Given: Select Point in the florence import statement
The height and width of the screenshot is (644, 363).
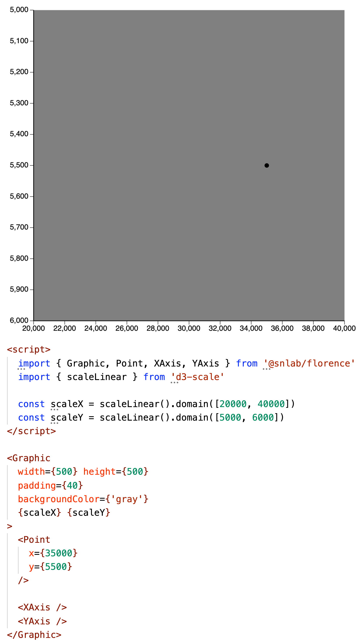Looking at the screenshot, I should tap(129, 363).
